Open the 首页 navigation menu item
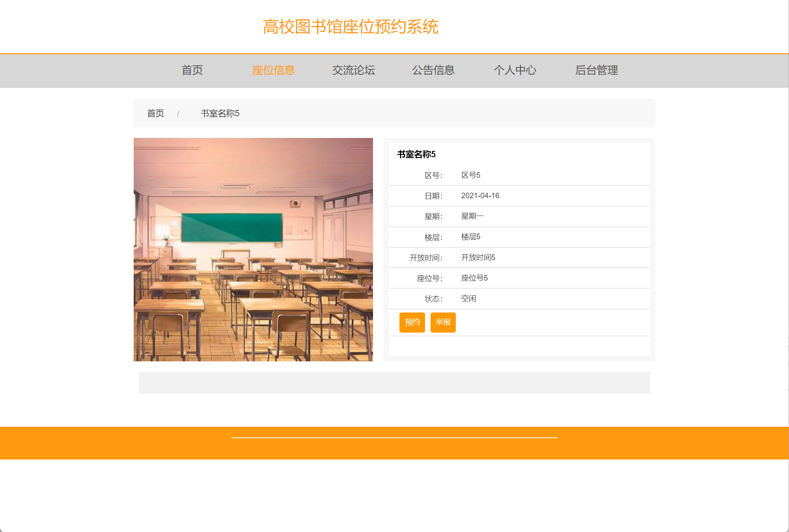This screenshot has height=532, width=789. tap(192, 70)
